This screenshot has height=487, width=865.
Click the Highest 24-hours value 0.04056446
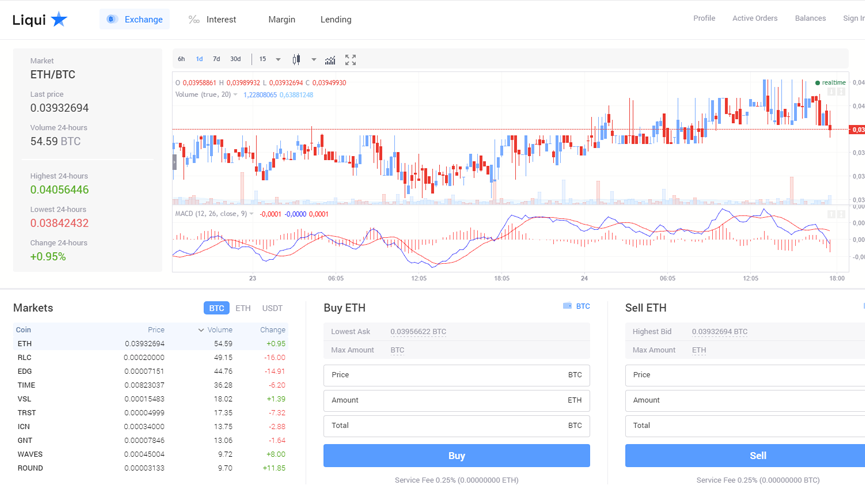click(59, 190)
